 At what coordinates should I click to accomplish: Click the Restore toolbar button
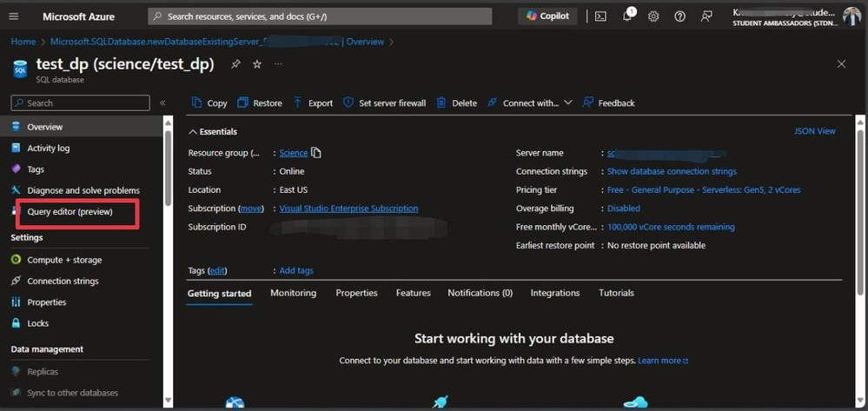pyautogui.click(x=260, y=103)
